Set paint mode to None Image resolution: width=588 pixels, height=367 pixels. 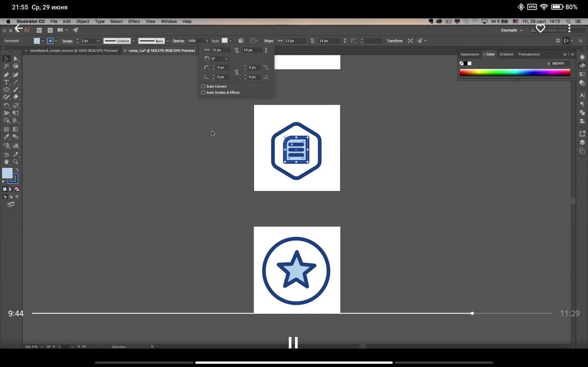tap(17, 189)
